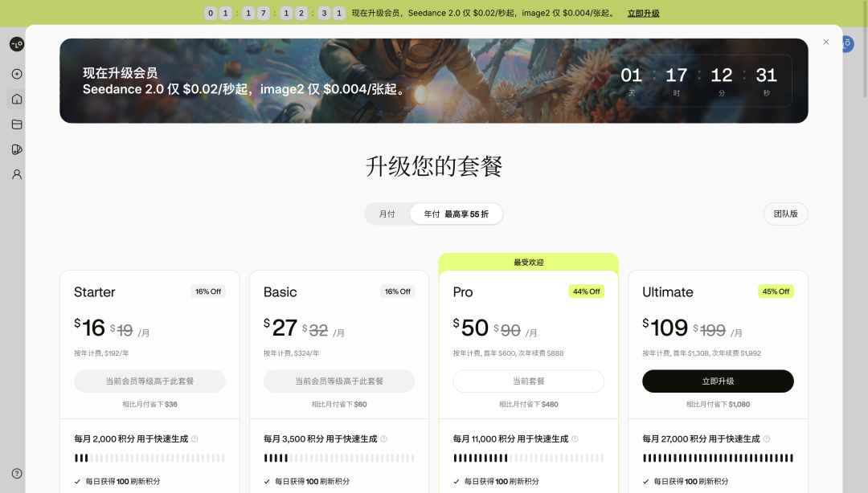Image resolution: width=868 pixels, height=493 pixels.
Task: Open the user profile icon in the sidebar
Action: (17, 174)
